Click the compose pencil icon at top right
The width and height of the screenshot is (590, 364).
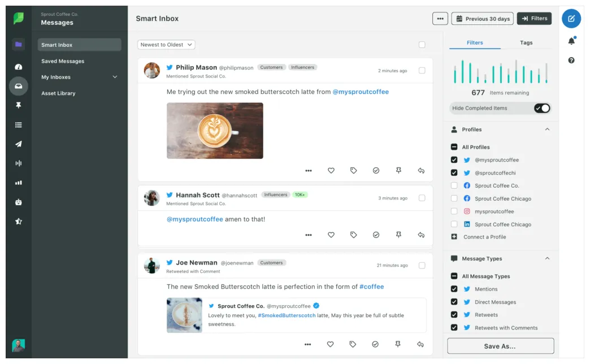[x=571, y=19]
